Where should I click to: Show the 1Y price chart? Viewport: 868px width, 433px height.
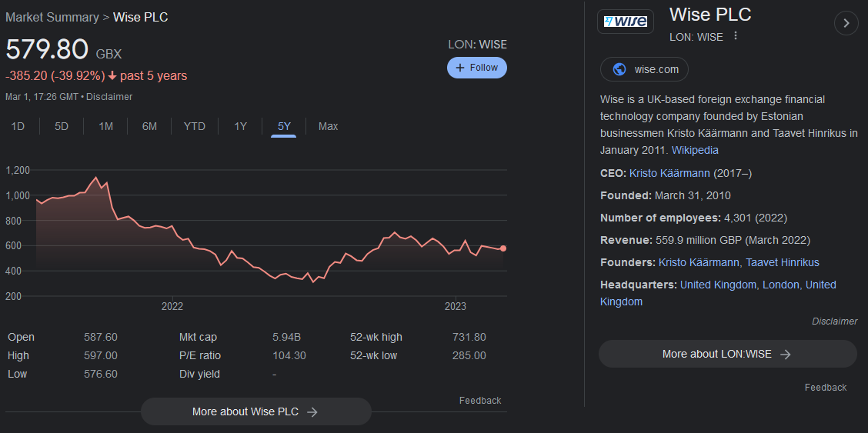[240, 126]
